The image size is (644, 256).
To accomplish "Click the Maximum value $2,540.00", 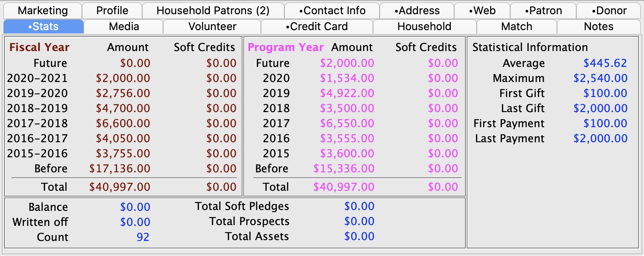I will pos(601,78).
